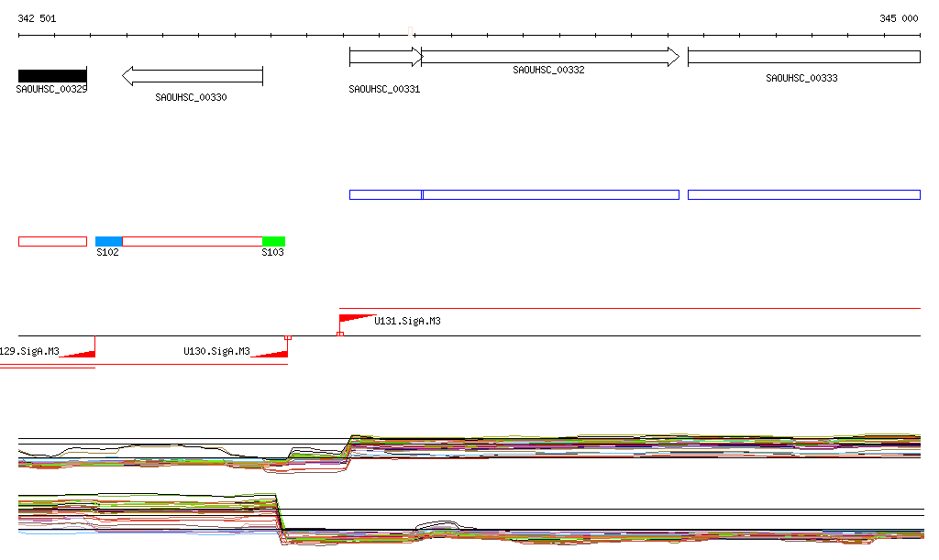This screenshot has height=560, width=939.
Task: Select the blue S102 segment
Action: click(x=108, y=241)
